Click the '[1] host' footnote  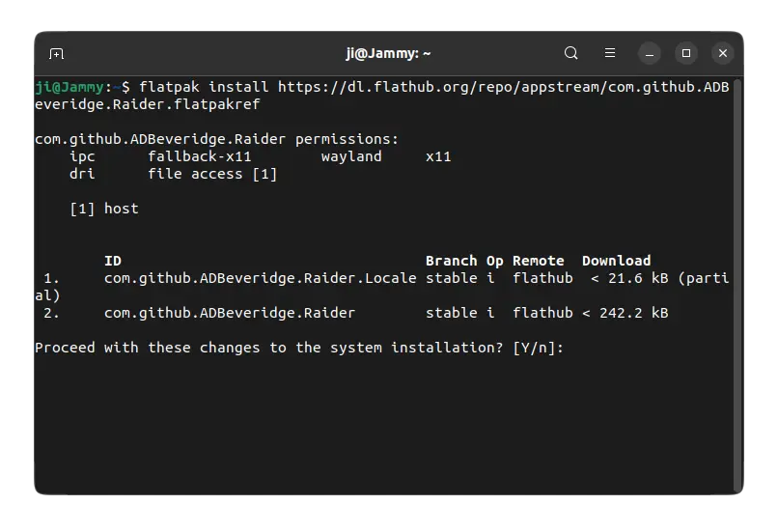(x=104, y=209)
